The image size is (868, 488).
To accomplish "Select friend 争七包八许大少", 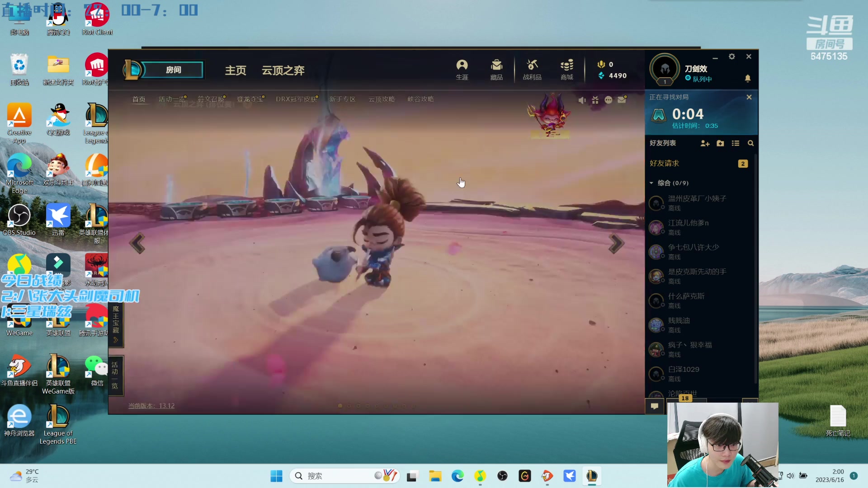I will click(698, 252).
